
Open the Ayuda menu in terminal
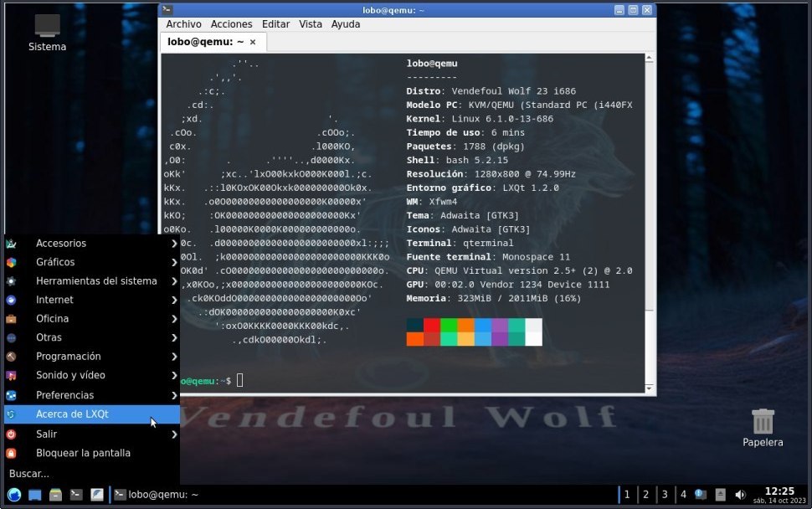click(346, 24)
